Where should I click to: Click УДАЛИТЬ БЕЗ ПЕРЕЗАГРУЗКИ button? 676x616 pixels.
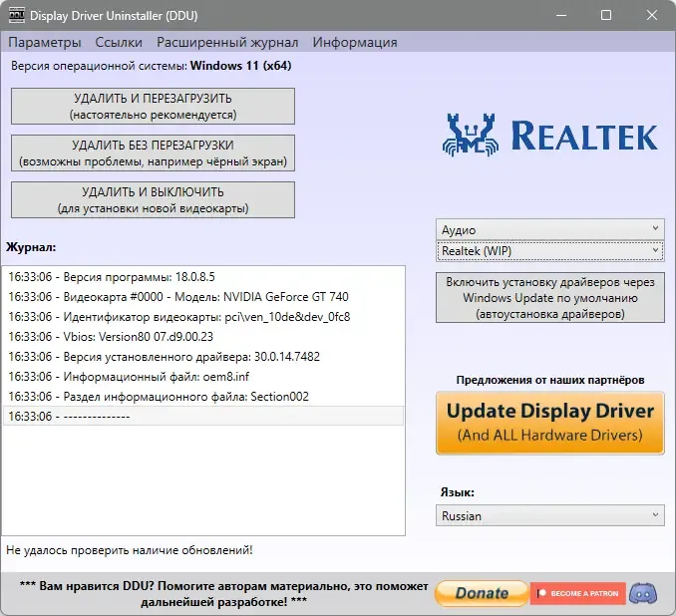tap(154, 154)
